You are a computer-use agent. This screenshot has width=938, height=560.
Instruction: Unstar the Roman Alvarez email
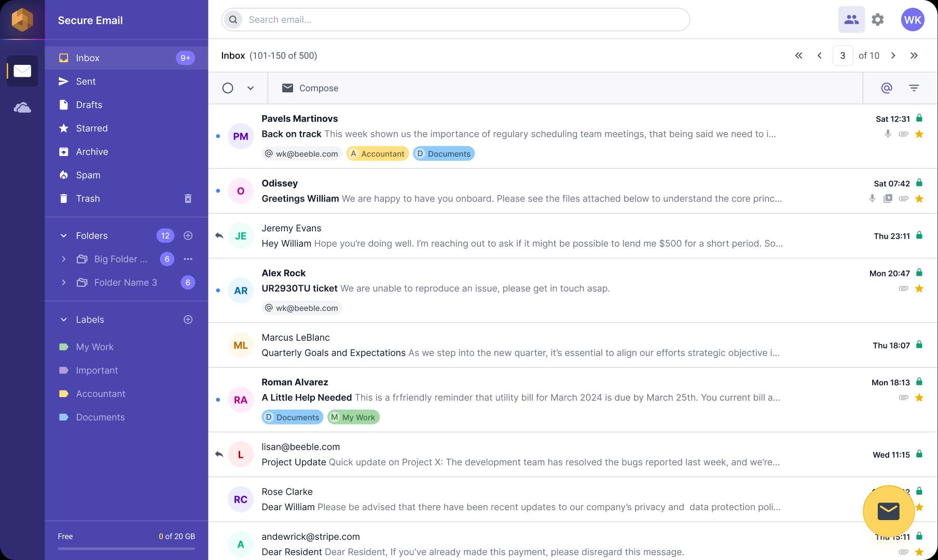pos(919,398)
